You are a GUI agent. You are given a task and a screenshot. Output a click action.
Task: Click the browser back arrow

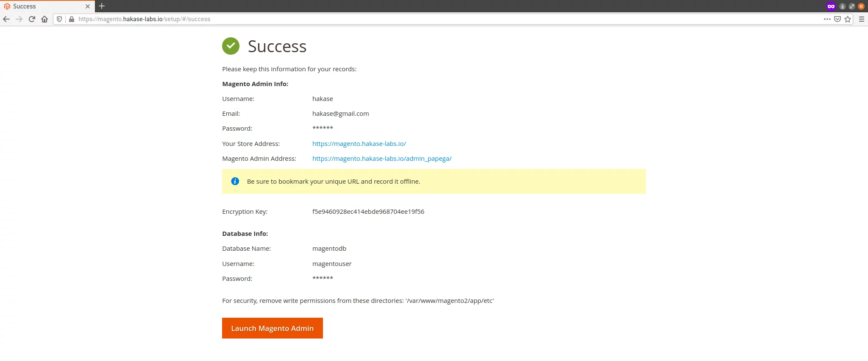coord(6,19)
